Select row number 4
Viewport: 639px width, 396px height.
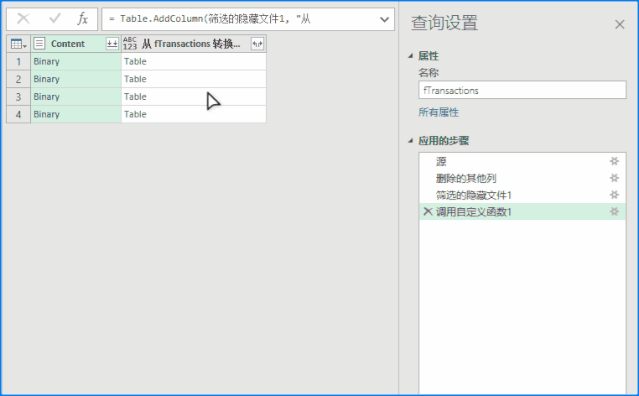tap(18, 114)
